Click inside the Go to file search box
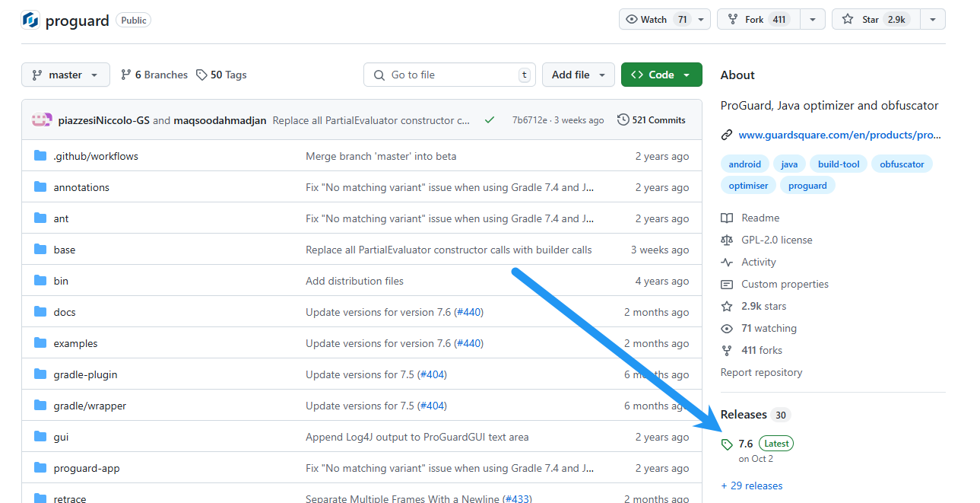This screenshot has height=503, width=980. [449, 75]
